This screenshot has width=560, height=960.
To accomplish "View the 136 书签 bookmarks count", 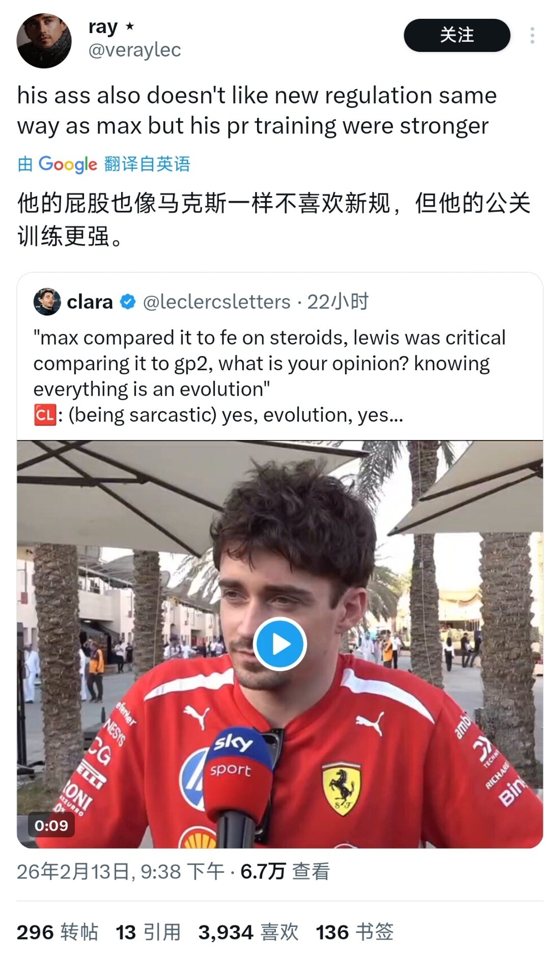I will (355, 932).
